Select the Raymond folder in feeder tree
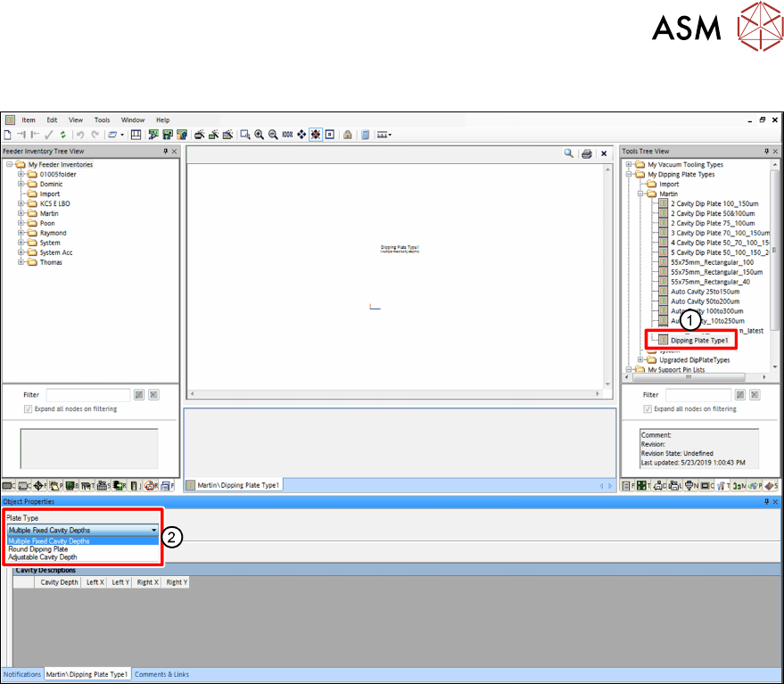Image resolution: width=784 pixels, height=684 pixels. pyautogui.click(x=53, y=233)
